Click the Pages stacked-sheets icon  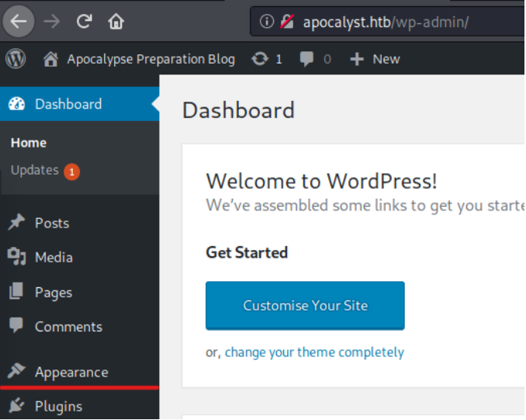(x=16, y=291)
